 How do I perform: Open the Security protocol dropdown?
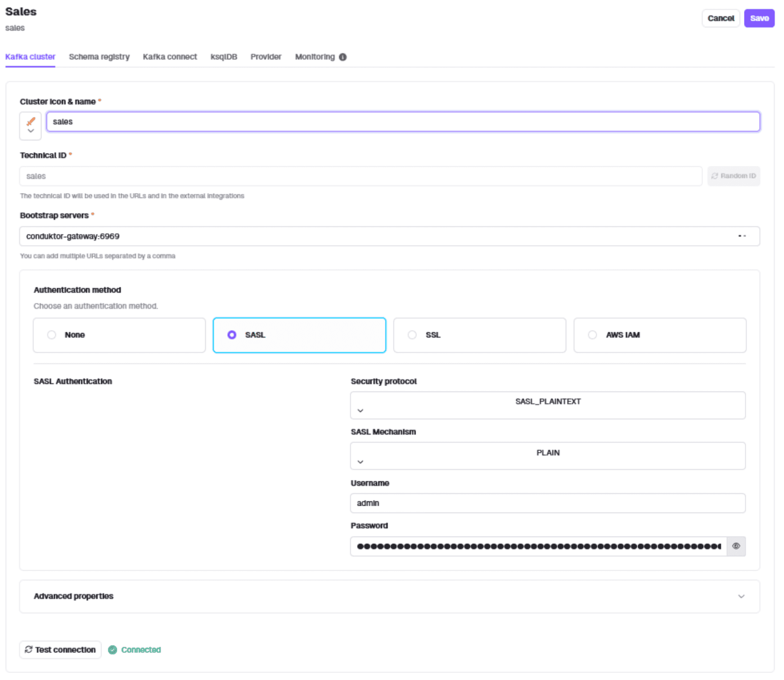click(x=547, y=405)
